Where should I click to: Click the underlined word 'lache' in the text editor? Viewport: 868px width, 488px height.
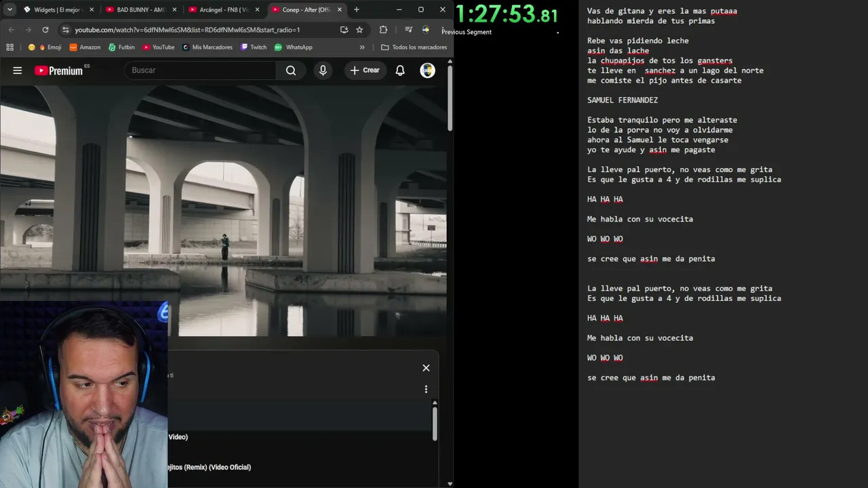click(638, 51)
